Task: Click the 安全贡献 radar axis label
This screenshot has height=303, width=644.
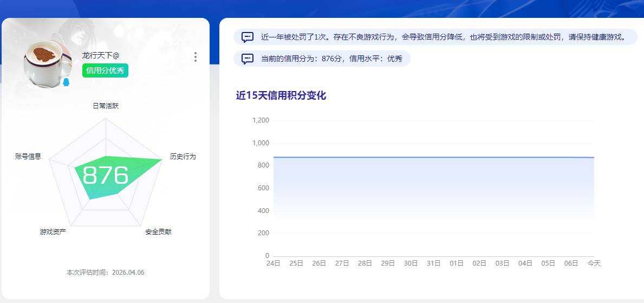Action: click(x=158, y=232)
